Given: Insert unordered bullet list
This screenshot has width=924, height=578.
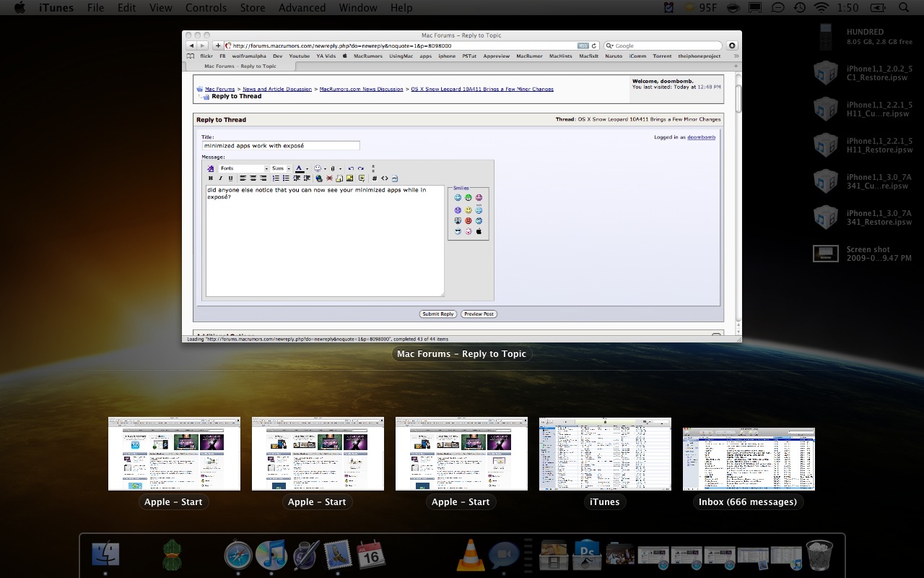Looking at the screenshot, I should click(x=286, y=178).
